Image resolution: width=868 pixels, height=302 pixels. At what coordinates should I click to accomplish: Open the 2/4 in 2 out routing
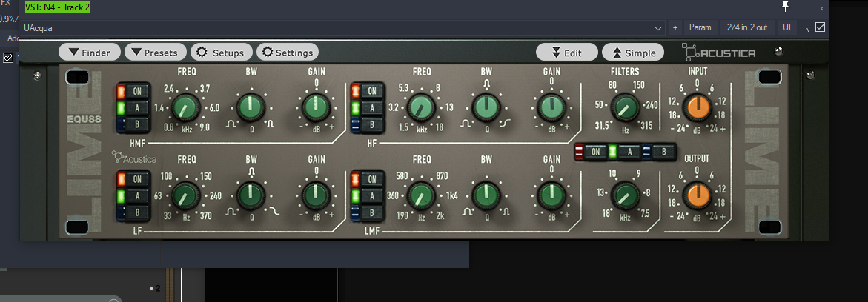click(x=747, y=27)
